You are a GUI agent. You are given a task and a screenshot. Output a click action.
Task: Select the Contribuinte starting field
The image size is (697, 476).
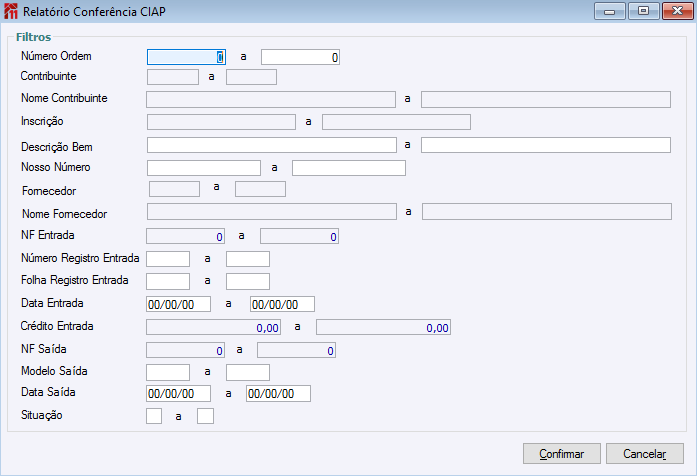tap(173, 77)
